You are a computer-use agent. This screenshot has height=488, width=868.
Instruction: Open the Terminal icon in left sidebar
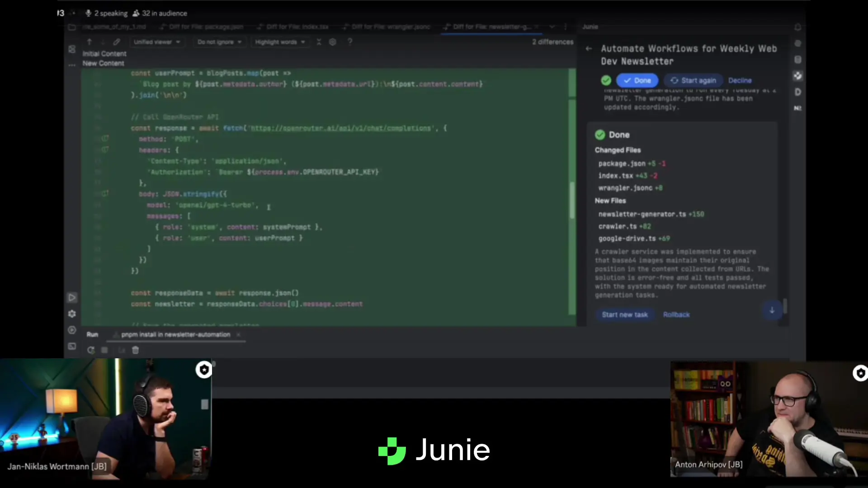(72, 346)
